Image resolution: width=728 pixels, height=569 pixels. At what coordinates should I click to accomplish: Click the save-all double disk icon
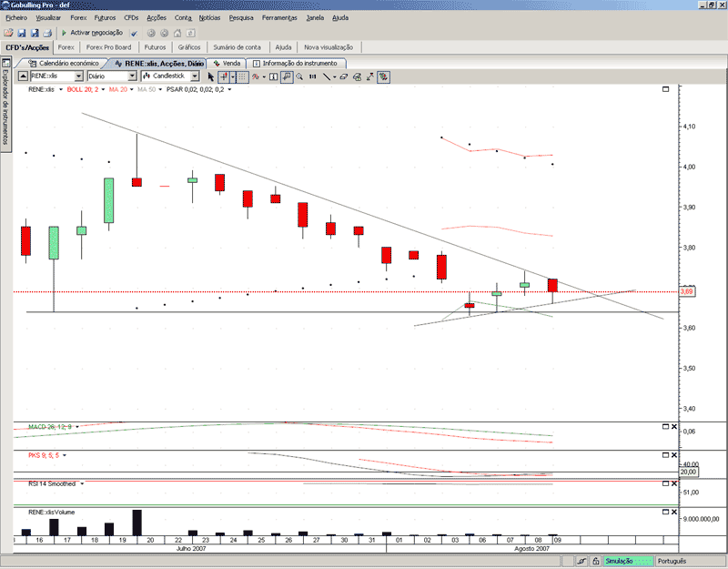35,33
